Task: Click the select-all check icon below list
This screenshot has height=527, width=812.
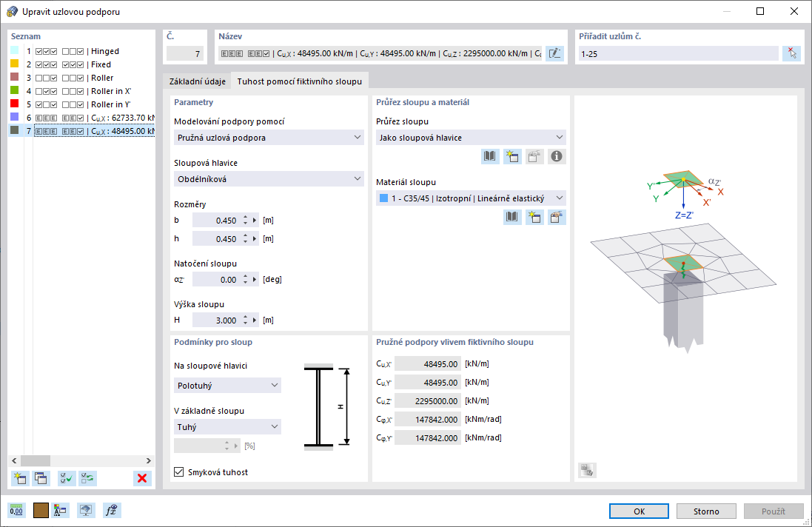Action: (67, 478)
